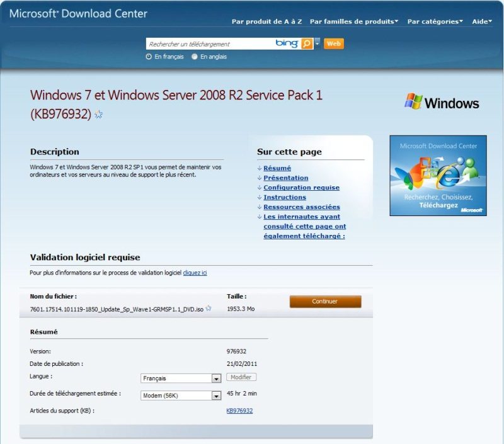
Task: Go to the Instructions link
Action: (x=285, y=197)
